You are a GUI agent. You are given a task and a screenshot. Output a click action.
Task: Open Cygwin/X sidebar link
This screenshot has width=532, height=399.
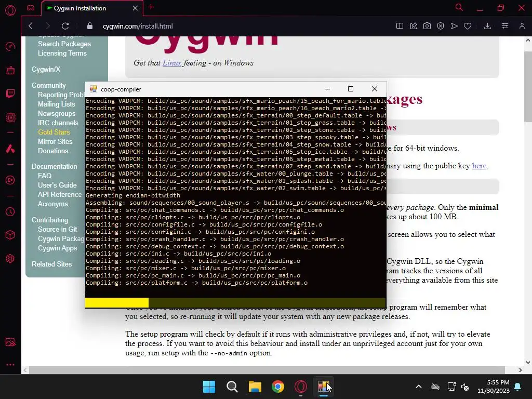pos(46,69)
